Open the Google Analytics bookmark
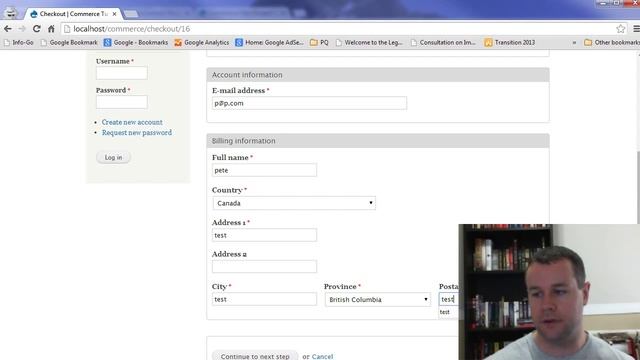The width and height of the screenshot is (640, 360). 202,42
